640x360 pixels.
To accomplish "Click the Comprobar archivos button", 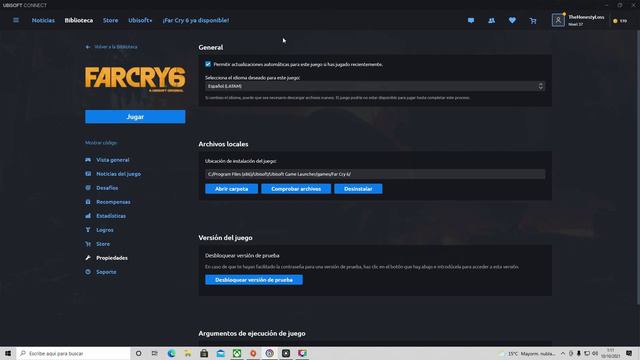I will (x=296, y=189).
